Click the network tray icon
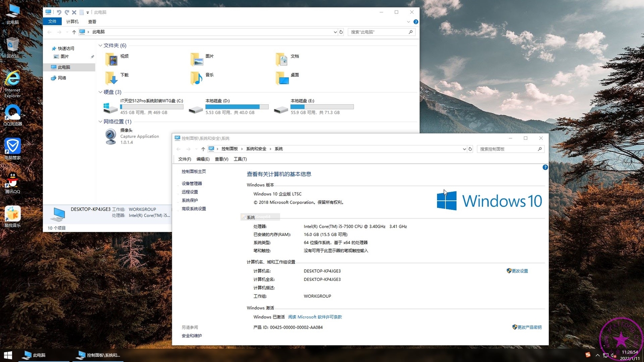This screenshot has height=362, width=644. pyautogui.click(x=606, y=355)
